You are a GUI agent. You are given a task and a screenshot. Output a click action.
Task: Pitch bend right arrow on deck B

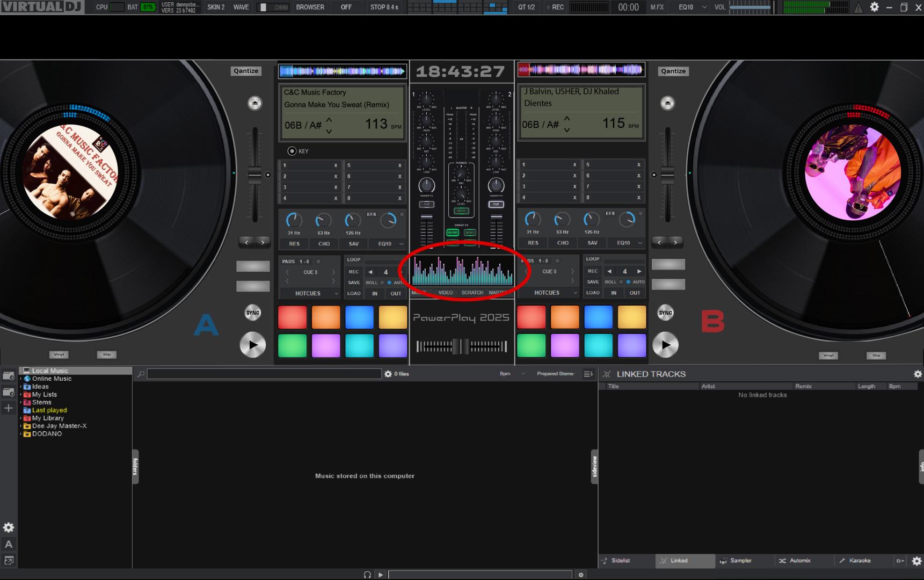pyautogui.click(x=675, y=242)
